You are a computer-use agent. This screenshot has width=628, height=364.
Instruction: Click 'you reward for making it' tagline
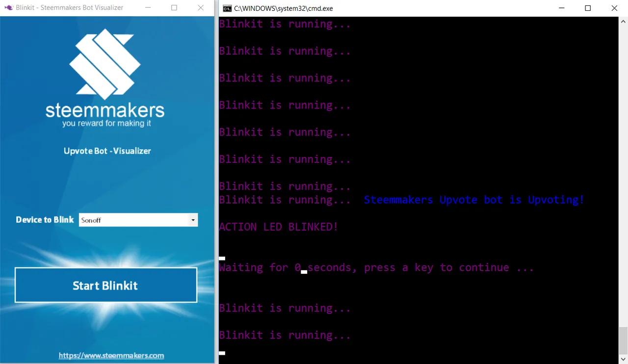tap(106, 124)
